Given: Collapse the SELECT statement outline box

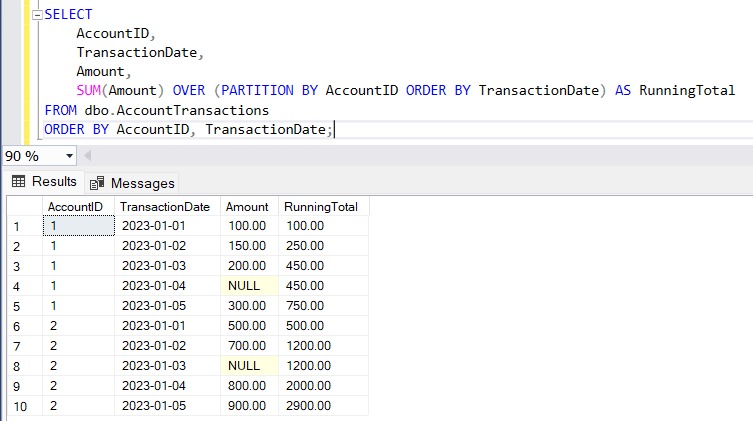Looking at the screenshot, I should tap(37, 15).
